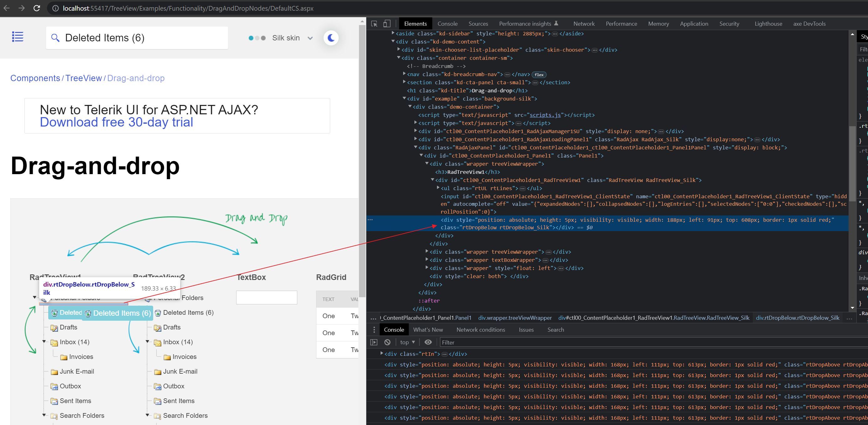Expand the kd-sidebar aside element

pyautogui.click(x=393, y=33)
